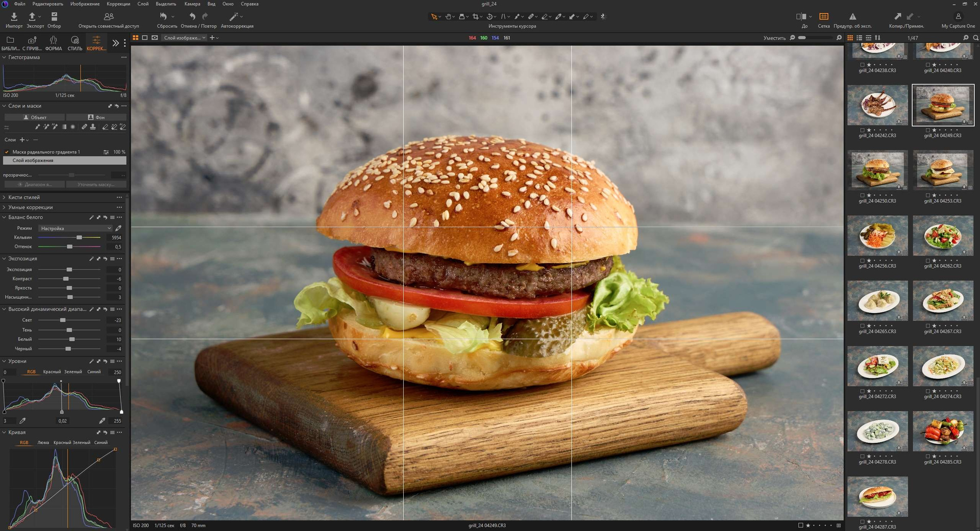Select the grill_24 04285.CR3 thumbnail

pos(942,431)
